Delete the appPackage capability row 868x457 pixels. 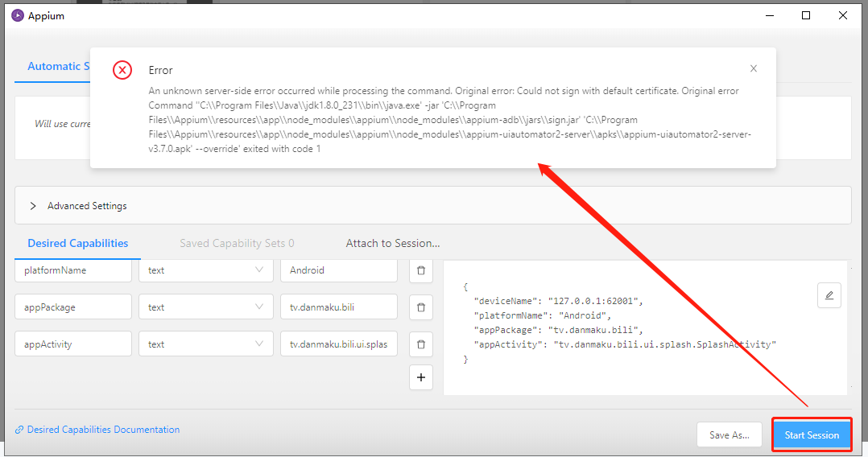(x=420, y=307)
